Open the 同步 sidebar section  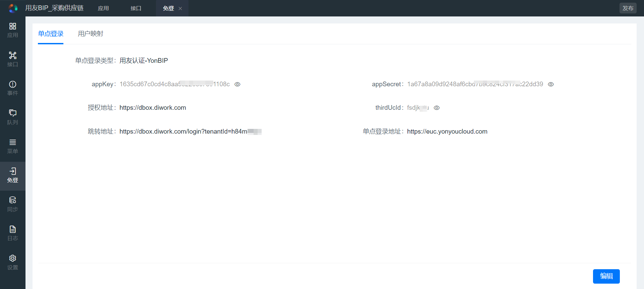coord(13,204)
